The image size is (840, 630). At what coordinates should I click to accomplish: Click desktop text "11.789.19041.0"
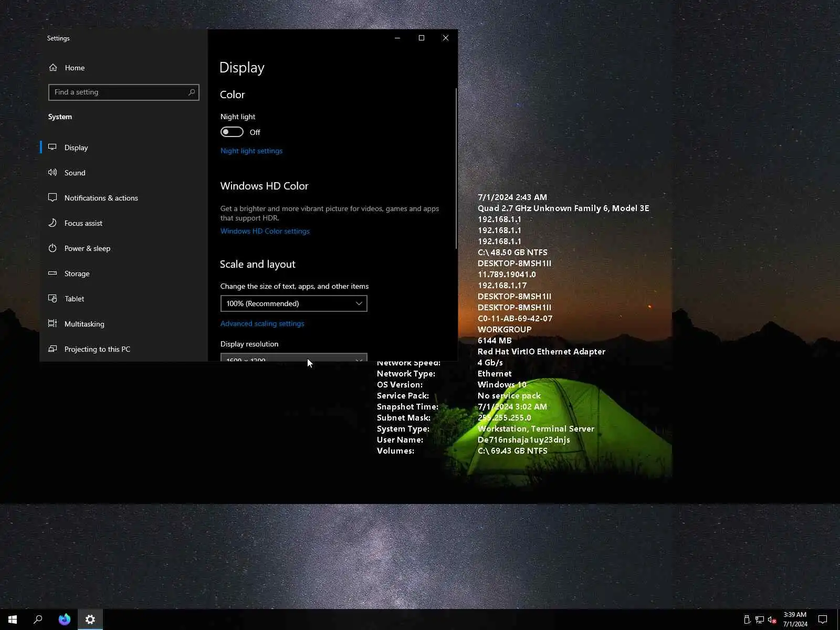(x=507, y=275)
